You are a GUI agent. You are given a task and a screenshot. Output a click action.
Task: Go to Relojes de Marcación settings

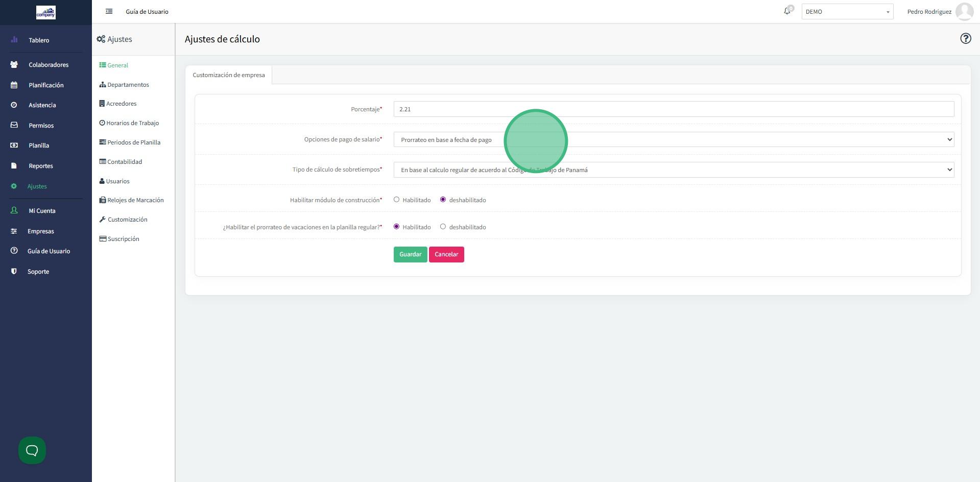[135, 200]
